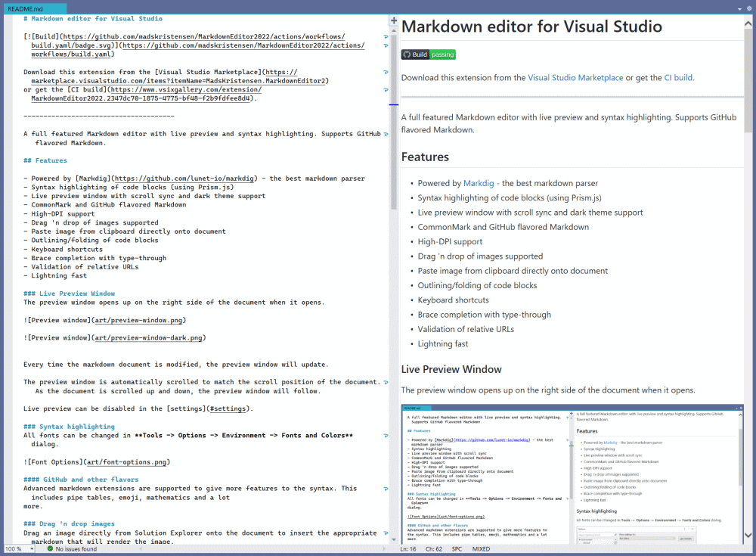Image resolution: width=756 pixels, height=556 pixels.
Task: Click the Ln: 16 status indicator
Action: [408, 549]
